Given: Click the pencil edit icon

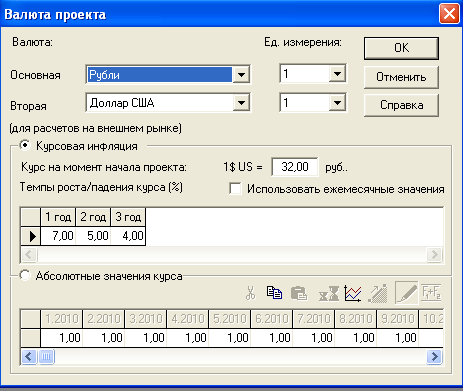Looking at the screenshot, I should [x=406, y=293].
